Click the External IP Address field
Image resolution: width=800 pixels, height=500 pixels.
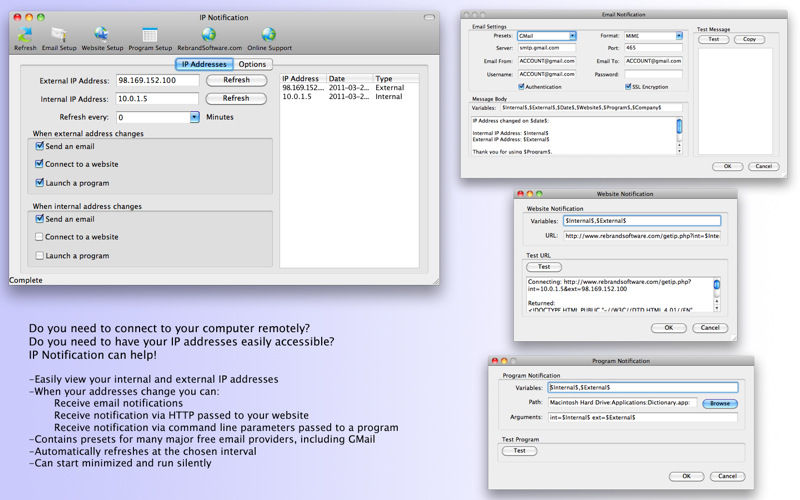click(x=158, y=81)
